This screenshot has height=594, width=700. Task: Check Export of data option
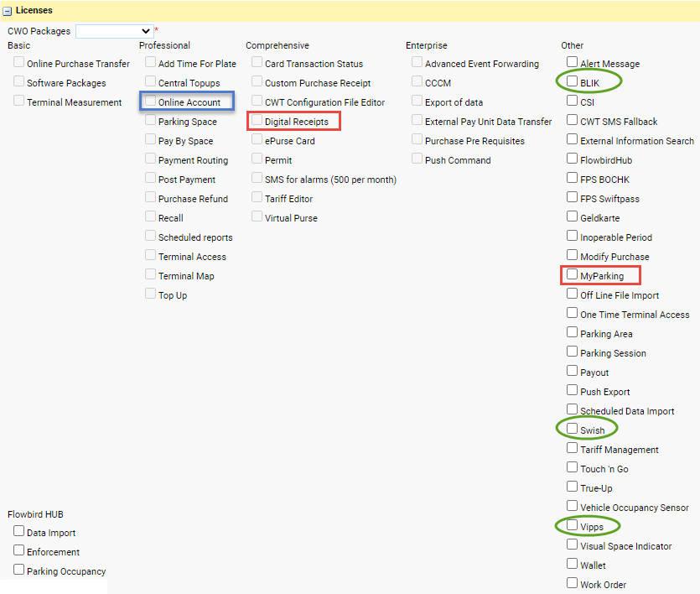417,100
